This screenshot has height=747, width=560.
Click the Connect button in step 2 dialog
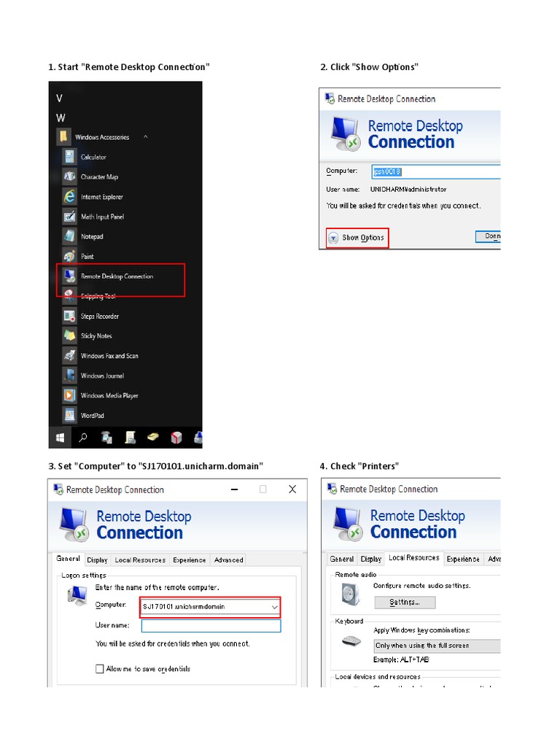[x=488, y=236]
